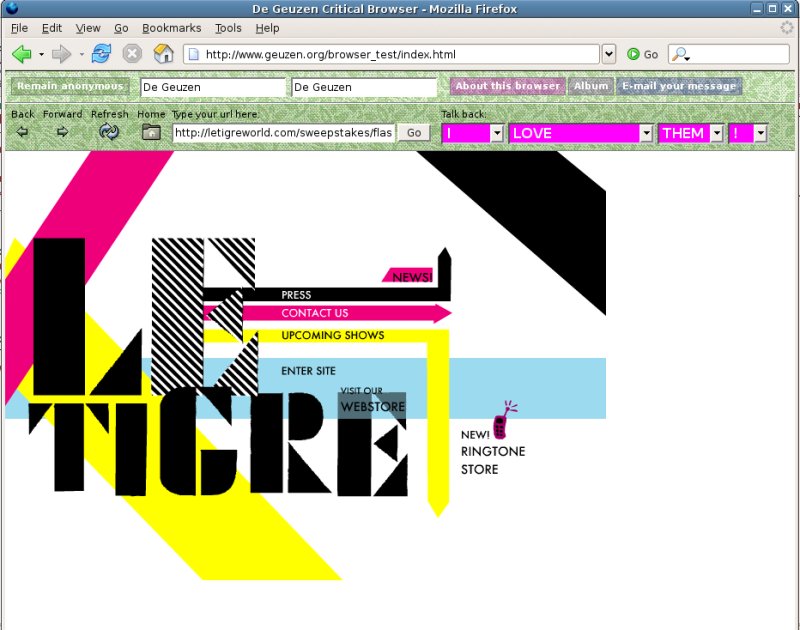Click 'Talk back:' label
The height and width of the screenshot is (630, 800).
(x=464, y=114)
